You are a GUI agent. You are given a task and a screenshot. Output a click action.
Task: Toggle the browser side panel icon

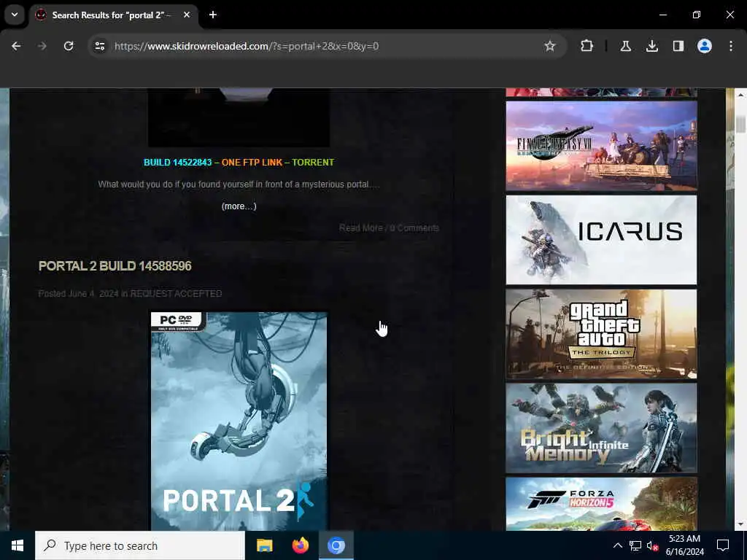pos(678,46)
